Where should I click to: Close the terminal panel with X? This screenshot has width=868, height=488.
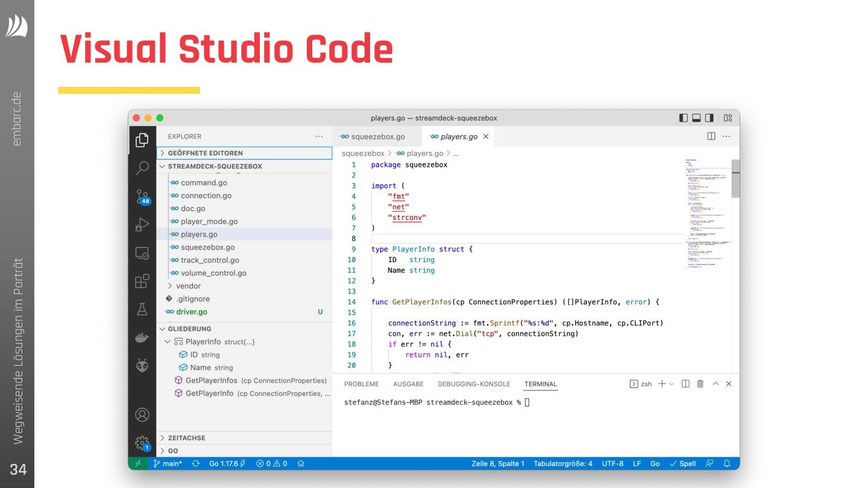click(729, 384)
